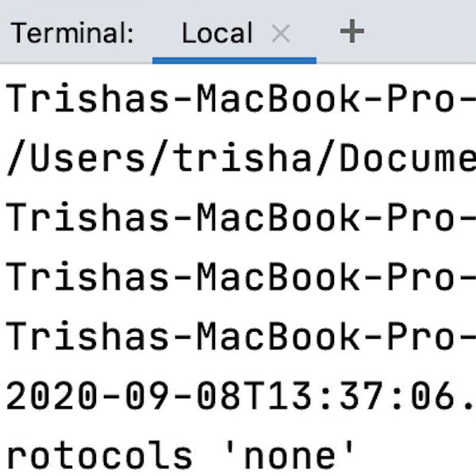Click the Terminal: tool window label
This screenshot has width=476, height=476.
(x=72, y=33)
